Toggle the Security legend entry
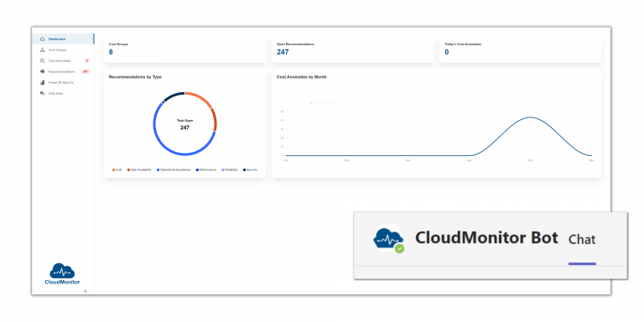This screenshot has height=322, width=644. tap(250, 169)
